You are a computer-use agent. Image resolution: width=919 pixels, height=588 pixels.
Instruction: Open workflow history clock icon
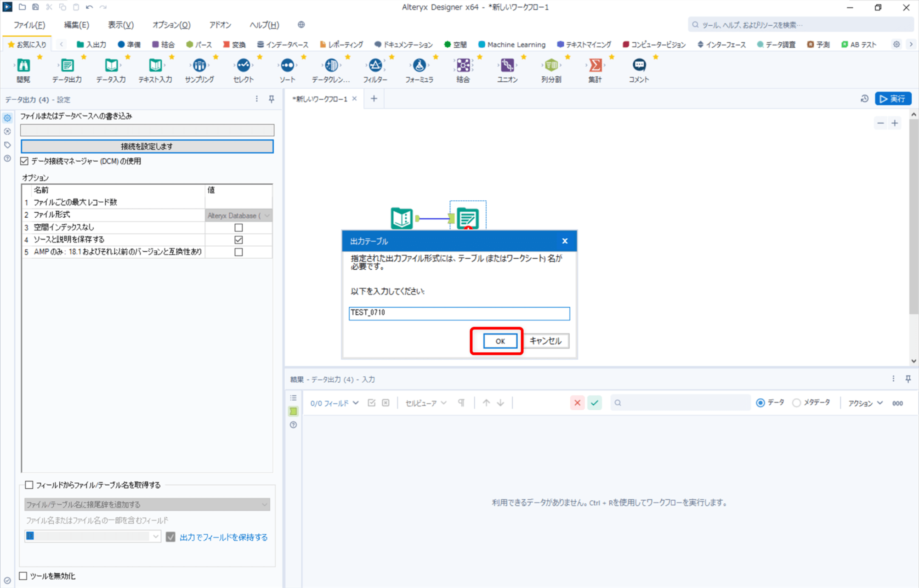(864, 99)
